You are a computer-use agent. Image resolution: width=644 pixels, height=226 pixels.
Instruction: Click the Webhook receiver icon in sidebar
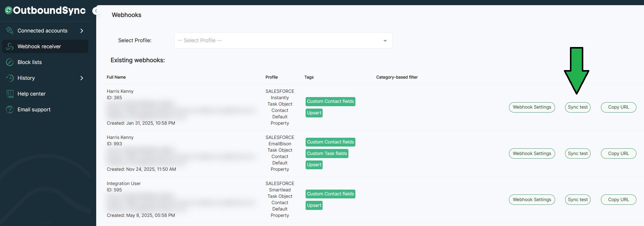[10, 46]
